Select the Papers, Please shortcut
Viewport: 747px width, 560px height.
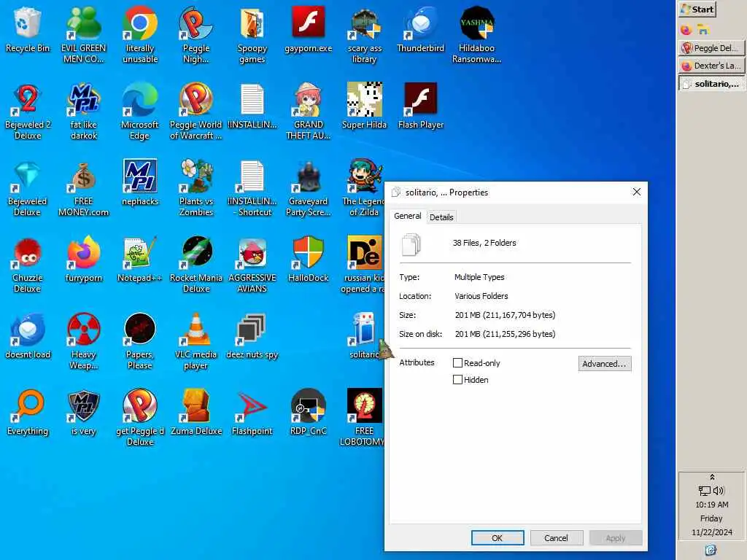[139, 341]
